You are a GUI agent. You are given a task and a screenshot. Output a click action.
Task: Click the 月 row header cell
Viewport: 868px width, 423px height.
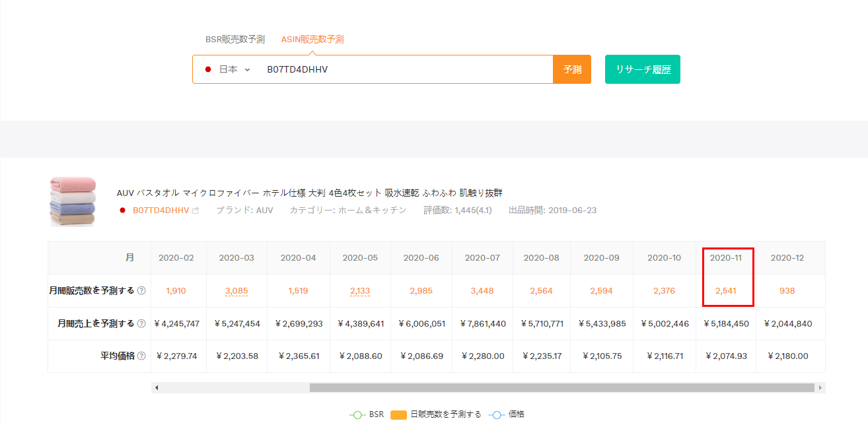pyautogui.click(x=99, y=258)
